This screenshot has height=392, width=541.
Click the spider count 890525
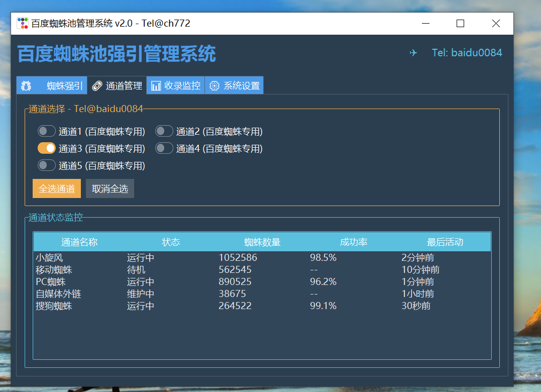point(235,282)
